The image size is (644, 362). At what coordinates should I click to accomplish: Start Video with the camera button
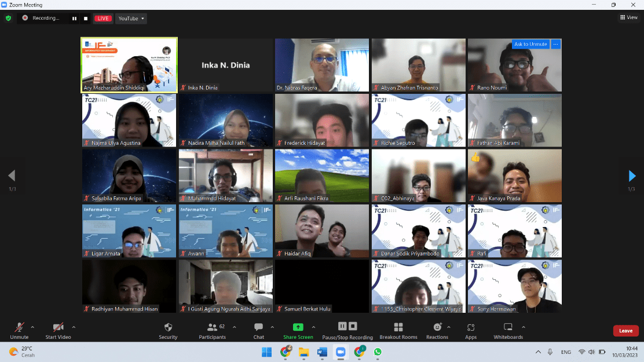pos(58,328)
